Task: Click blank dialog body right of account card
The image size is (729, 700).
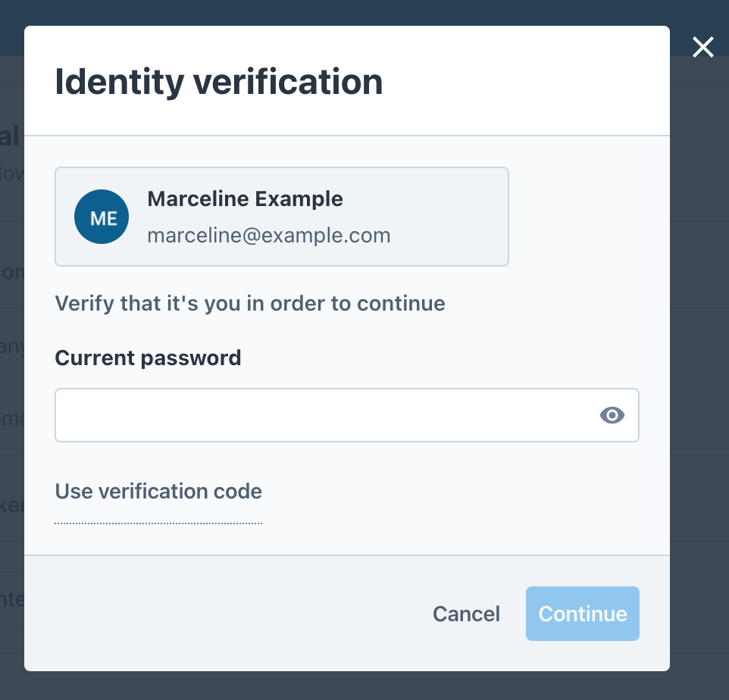Action: coord(588,217)
